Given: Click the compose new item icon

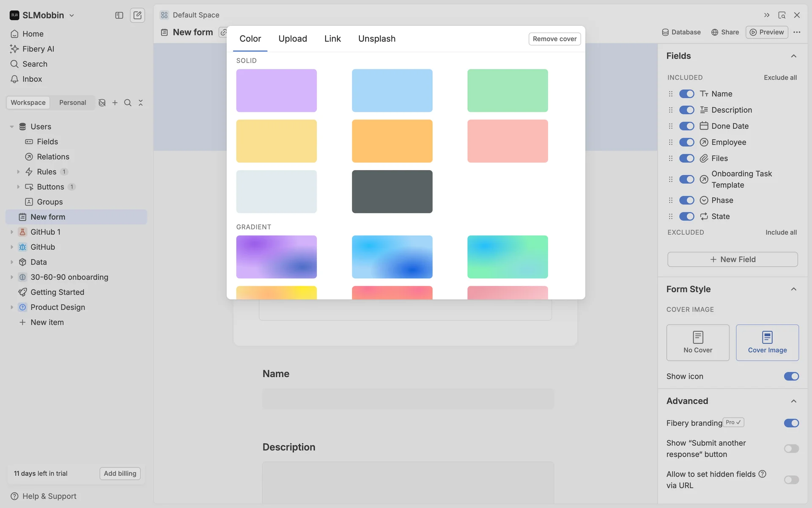Looking at the screenshot, I should (137, 15).
